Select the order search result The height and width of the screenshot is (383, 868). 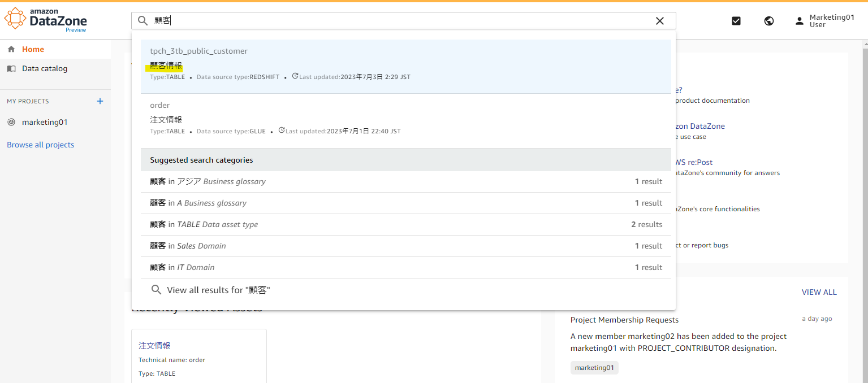click(406, 120)
